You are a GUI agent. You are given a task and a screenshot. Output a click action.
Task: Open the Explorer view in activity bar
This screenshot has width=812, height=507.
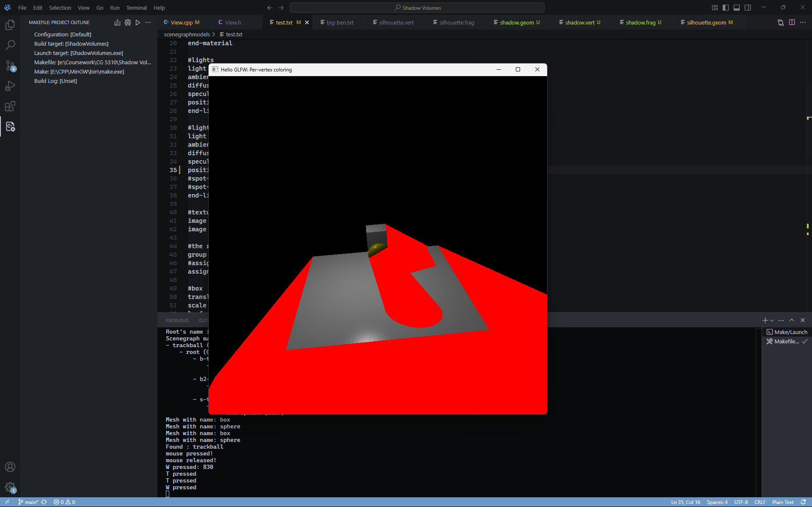click(x=10, y=25)
